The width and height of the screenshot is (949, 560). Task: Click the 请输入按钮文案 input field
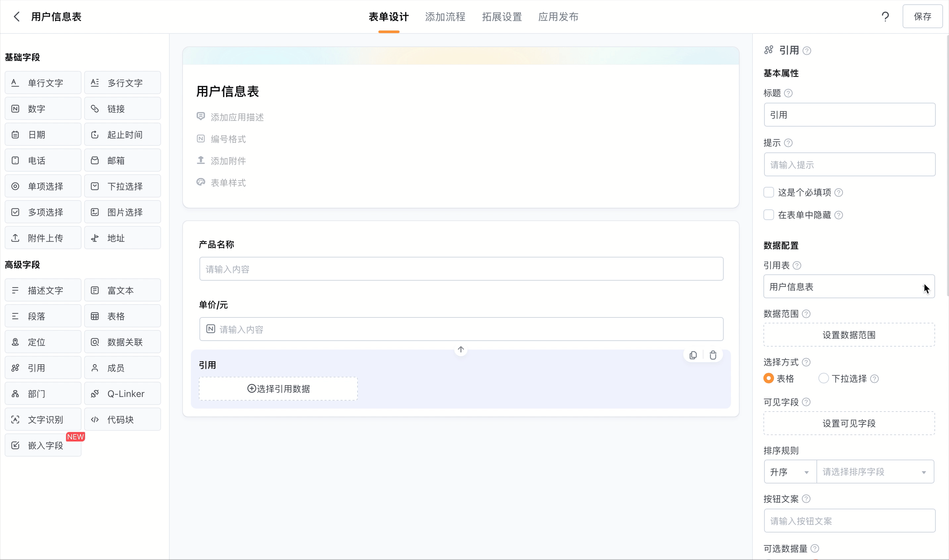point(850,521)
